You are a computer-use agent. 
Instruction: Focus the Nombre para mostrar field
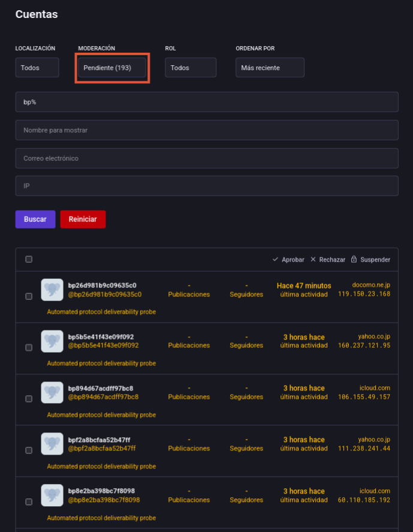tap(207, 130)
